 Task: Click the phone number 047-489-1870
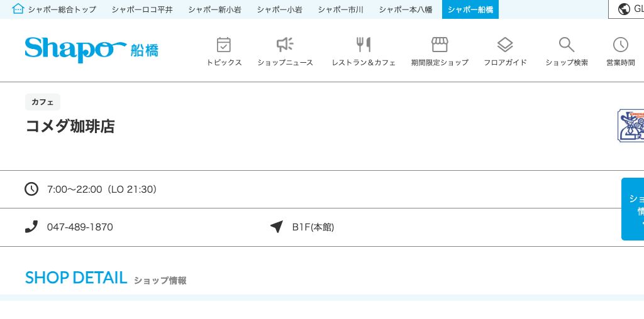(x=80, y=227)
